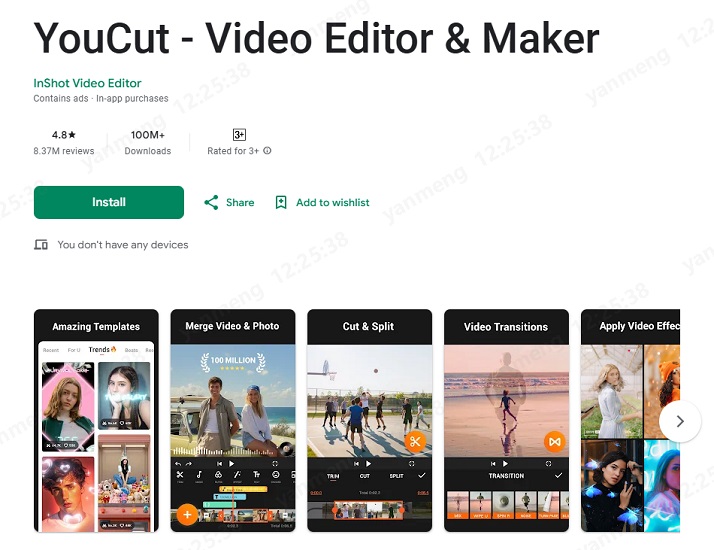This screenshot has height=550, width=714.
Task: Click the wishlist bookmark icon
Action: coord(281,203)
